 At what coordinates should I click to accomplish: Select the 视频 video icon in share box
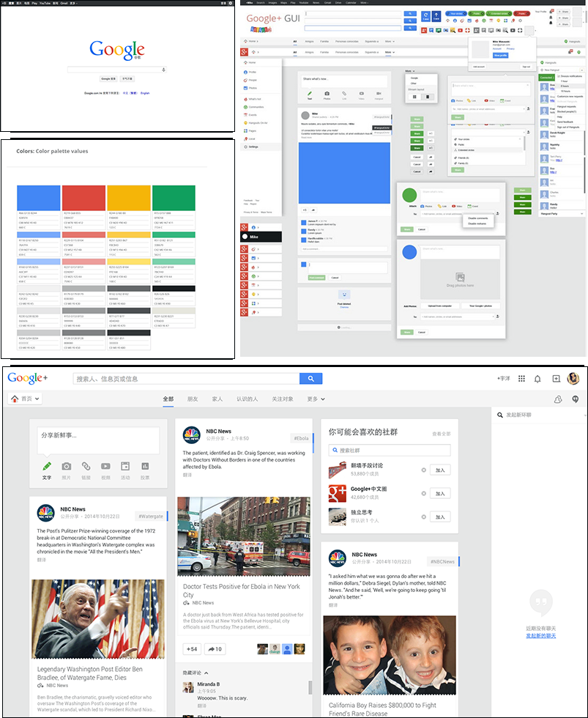coord(105,466)
